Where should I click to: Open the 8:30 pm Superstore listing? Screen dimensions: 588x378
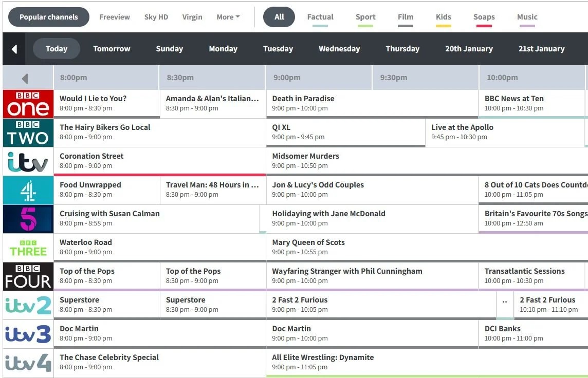pos(213,305)
